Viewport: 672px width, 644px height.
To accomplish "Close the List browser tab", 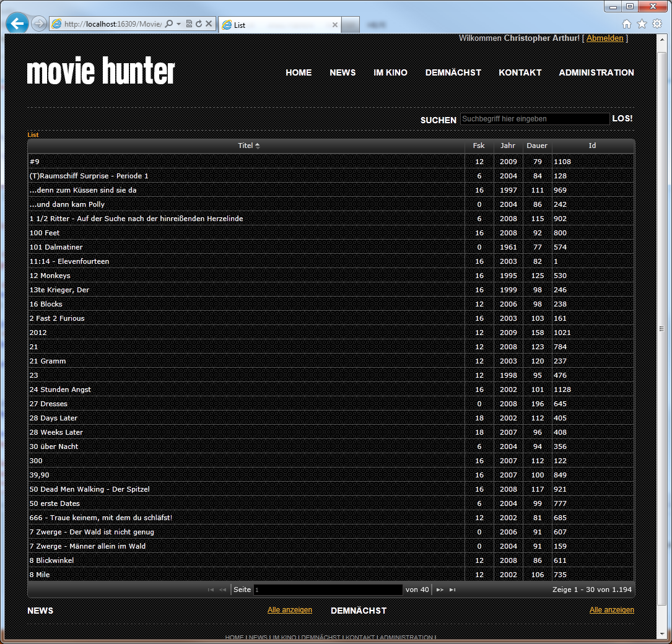I will click(x=335, y=25).
